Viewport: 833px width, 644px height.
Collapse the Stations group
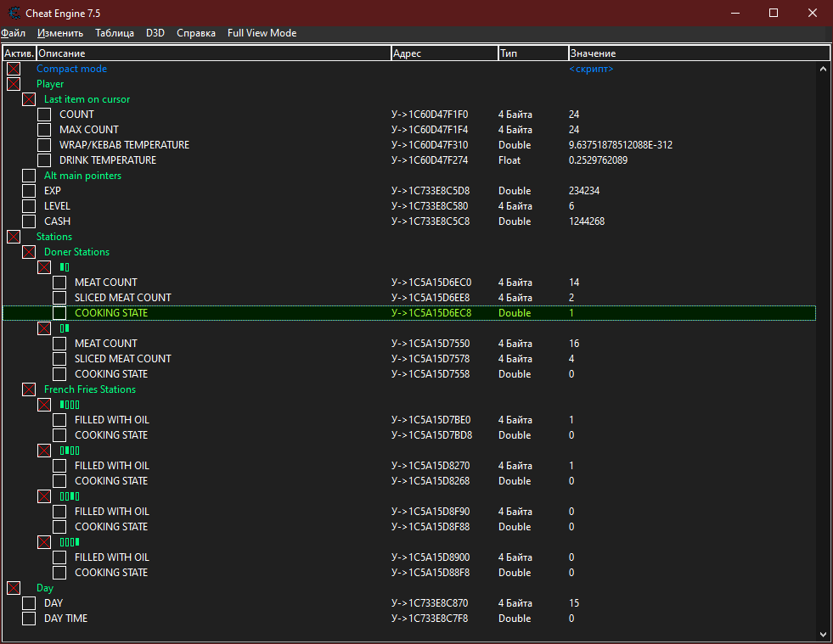pyautogui.click(x=14, y=237)
